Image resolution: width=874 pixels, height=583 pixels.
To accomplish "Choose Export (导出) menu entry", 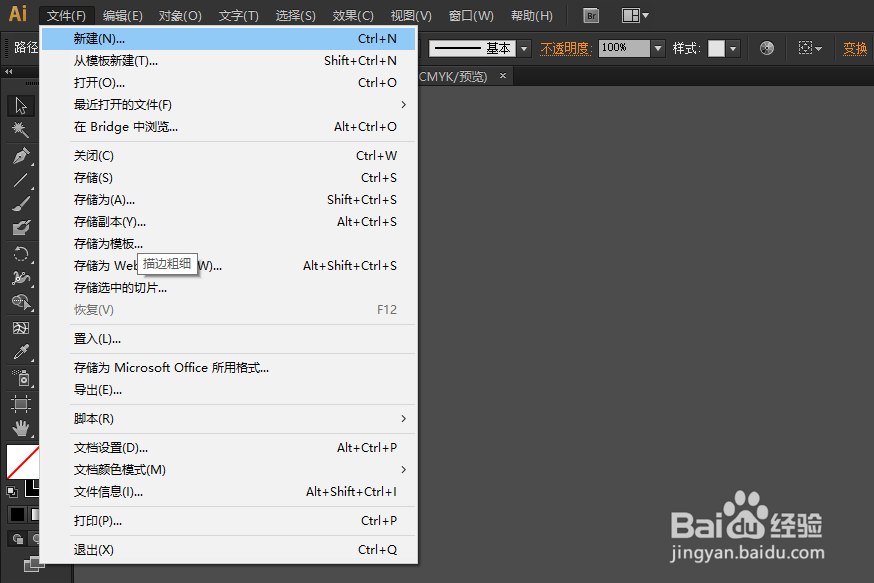I will coord(229,390).
